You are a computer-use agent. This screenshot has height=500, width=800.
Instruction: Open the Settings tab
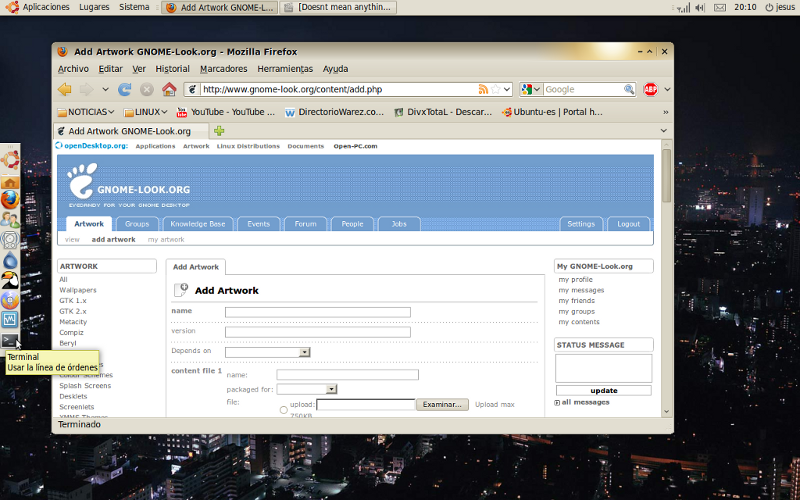581,224
